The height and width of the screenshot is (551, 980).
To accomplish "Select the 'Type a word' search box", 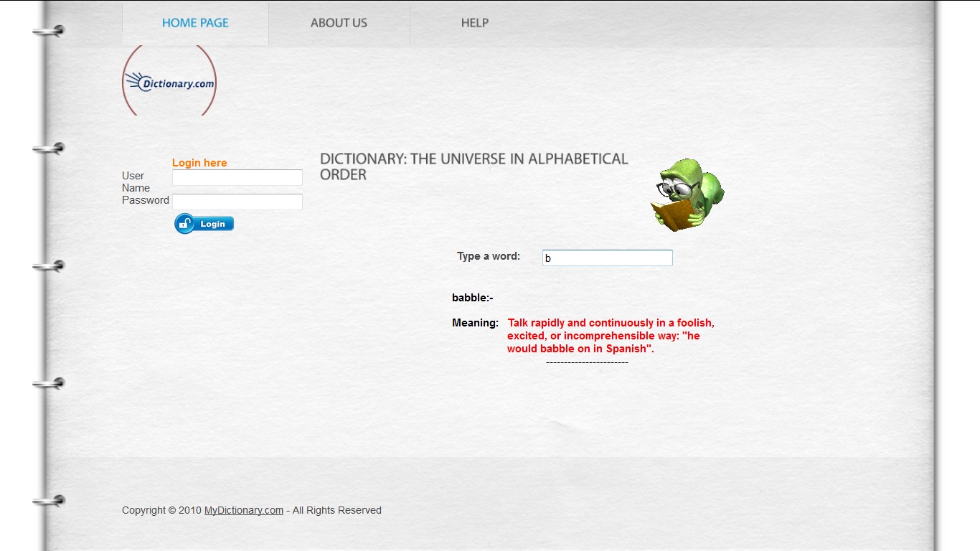I will click(607, 258).
